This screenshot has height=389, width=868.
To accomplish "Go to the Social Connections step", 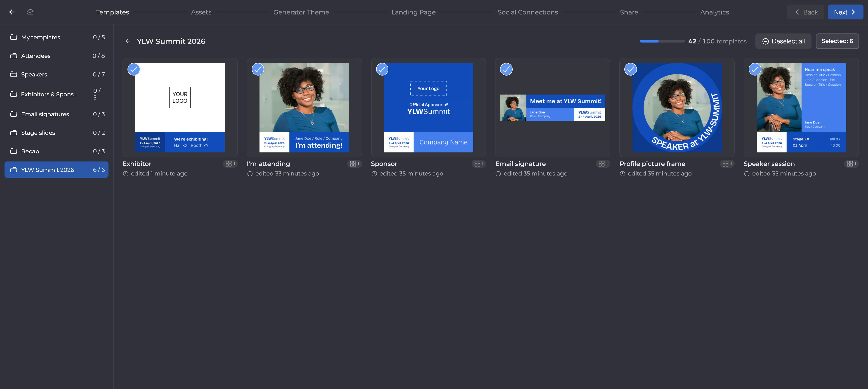I will [528, 12].
